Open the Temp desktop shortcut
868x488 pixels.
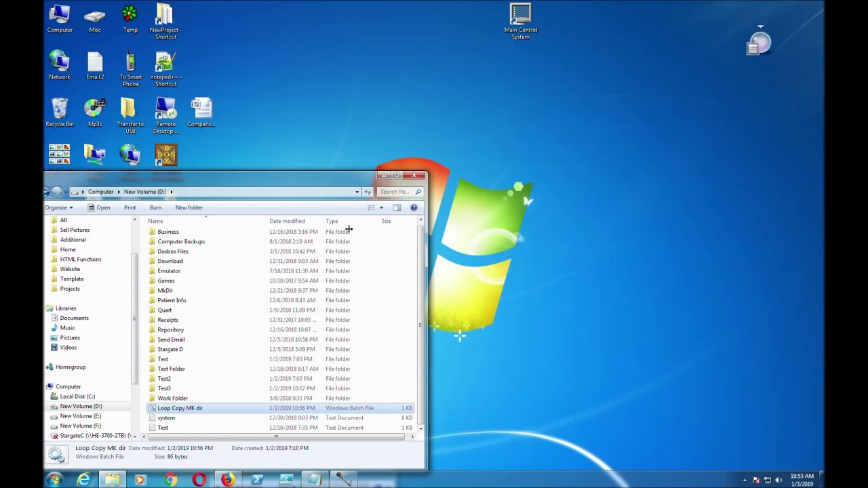[130, 19]
